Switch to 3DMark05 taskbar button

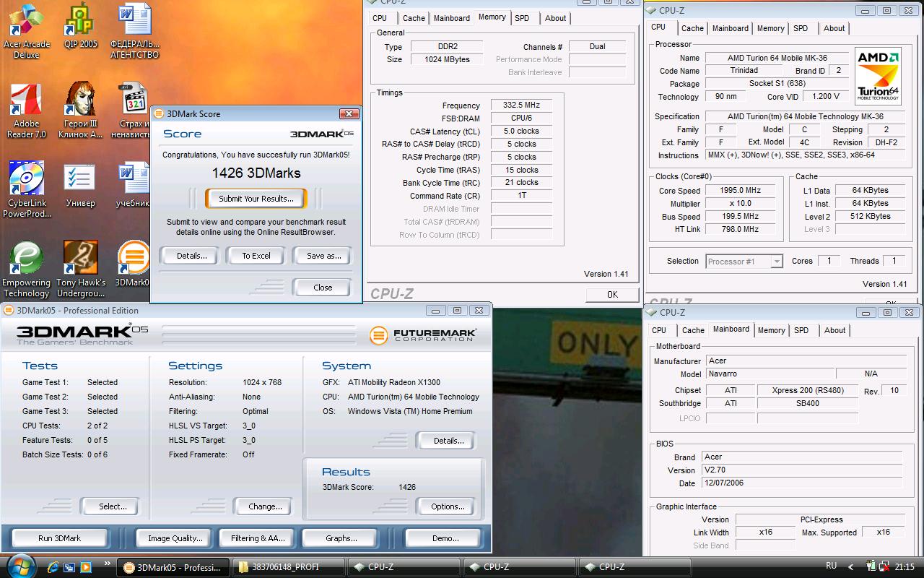click(173, 567)
